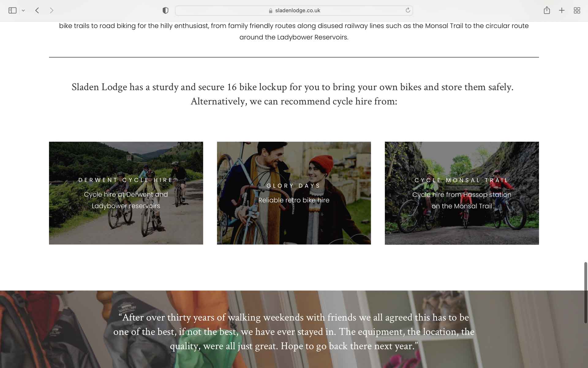588x368 pixels.
Task: Expand the sidebar options dropdown arrow
Action: coord(23,11)
